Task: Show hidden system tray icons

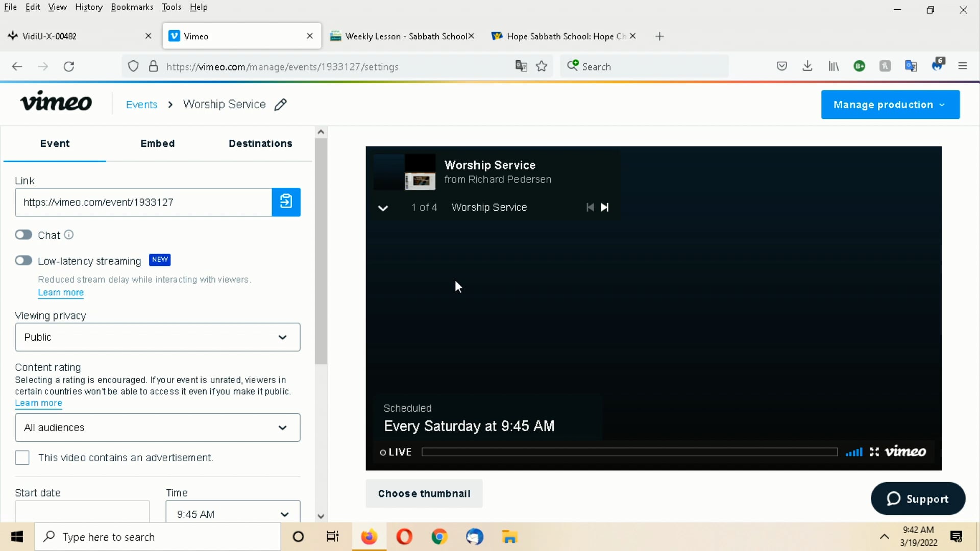Action: [x=885, y=537]
